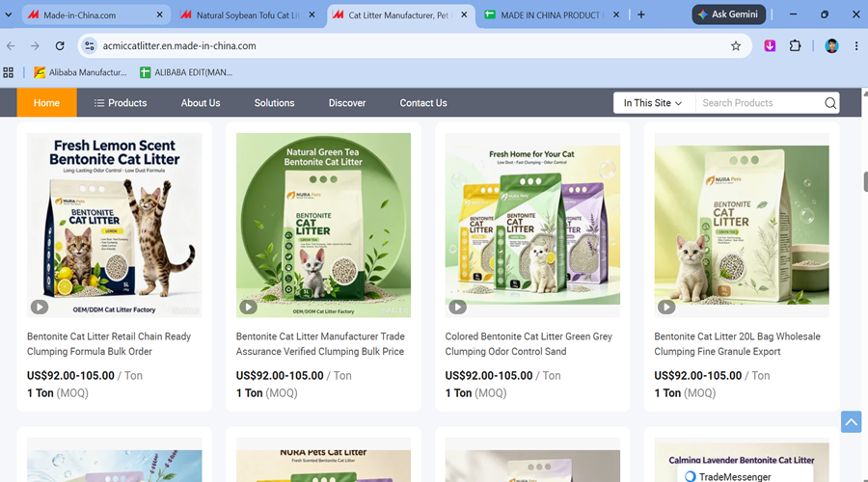Open green bentonite bag with kitten image
Screen dimensions: 868x482
tap(742, 226)
